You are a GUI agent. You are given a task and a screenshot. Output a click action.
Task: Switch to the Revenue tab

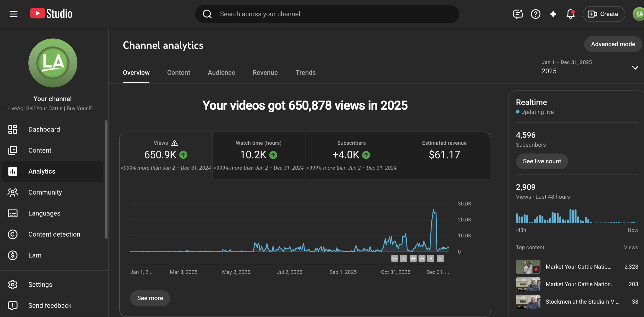coord(265,72)
